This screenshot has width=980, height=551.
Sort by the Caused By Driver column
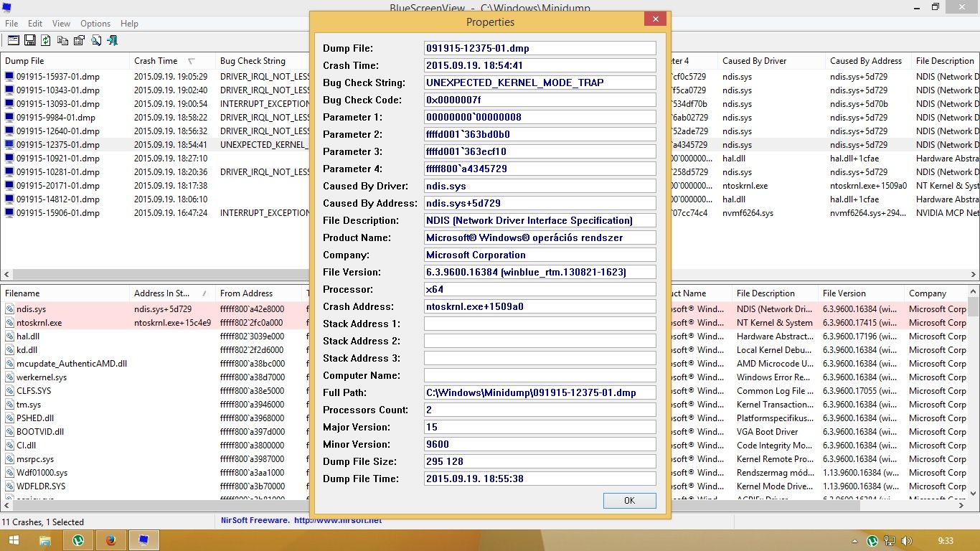click(x=771, y=61)
